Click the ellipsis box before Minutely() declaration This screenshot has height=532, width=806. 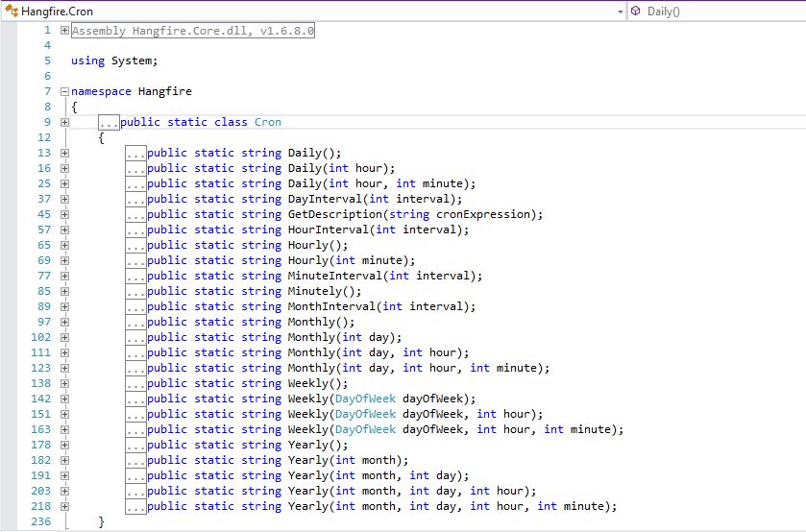135,291
